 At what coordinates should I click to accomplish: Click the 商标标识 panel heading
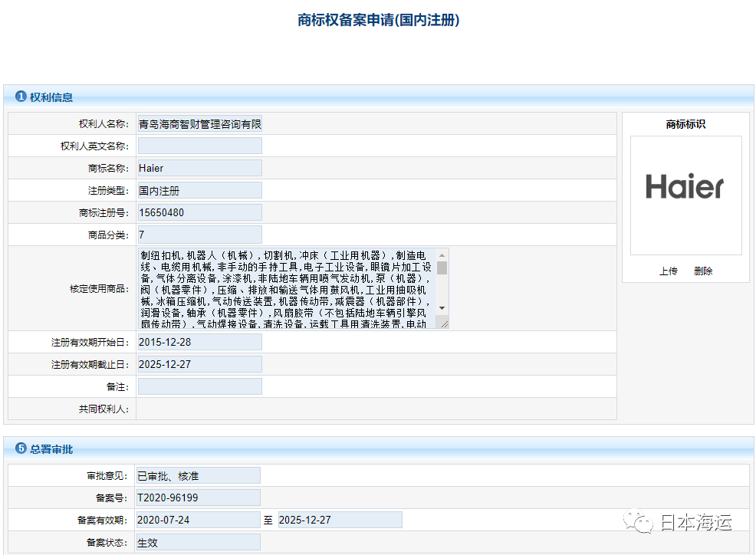pos(685,124)
